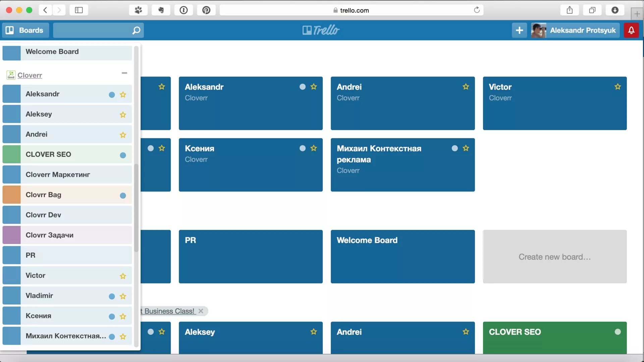Click the green CLOVER SEO sidebar swatch
644x362 pixels.
pos(12,154)
